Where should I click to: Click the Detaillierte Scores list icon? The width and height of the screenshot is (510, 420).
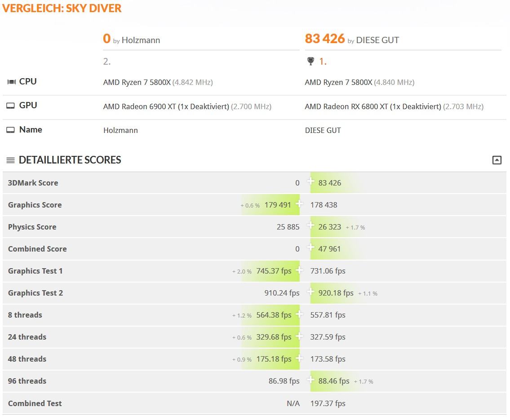coord(11,160)
